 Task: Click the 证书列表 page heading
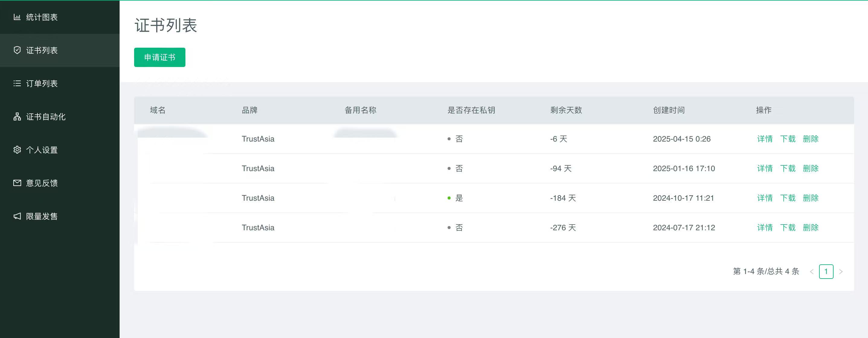pos(166,25)
